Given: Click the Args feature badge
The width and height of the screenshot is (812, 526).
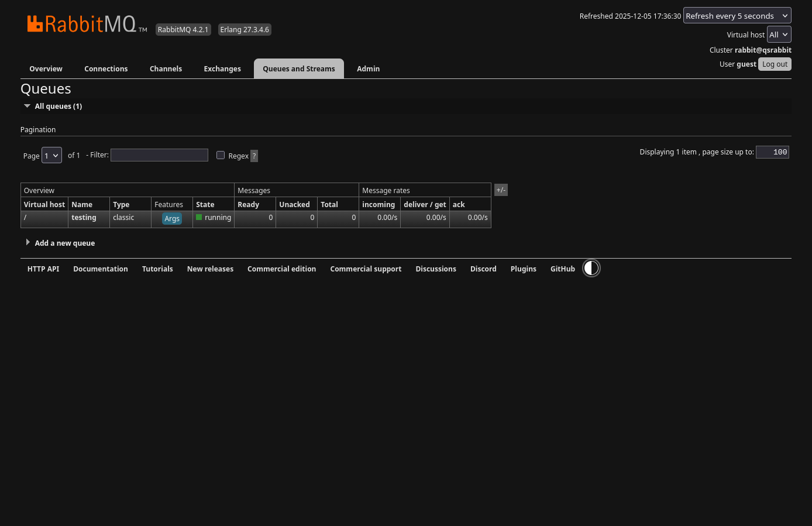Looking at the screenshot, I should click(x=172, y=219).
